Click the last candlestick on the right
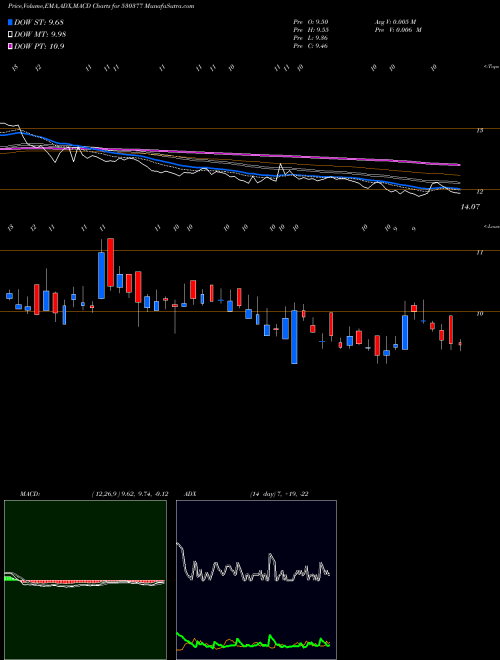Screen dimensions: 500x660 tap(460, 344)
